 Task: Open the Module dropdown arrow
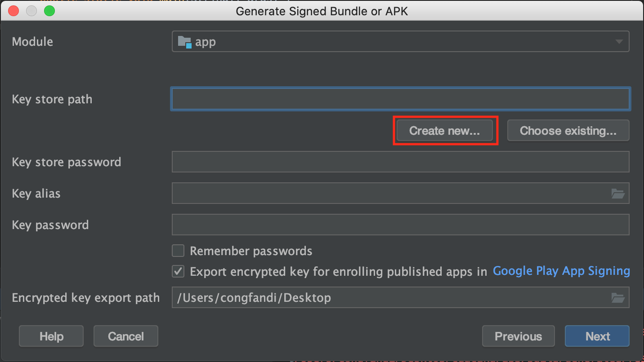coord(619,42)
